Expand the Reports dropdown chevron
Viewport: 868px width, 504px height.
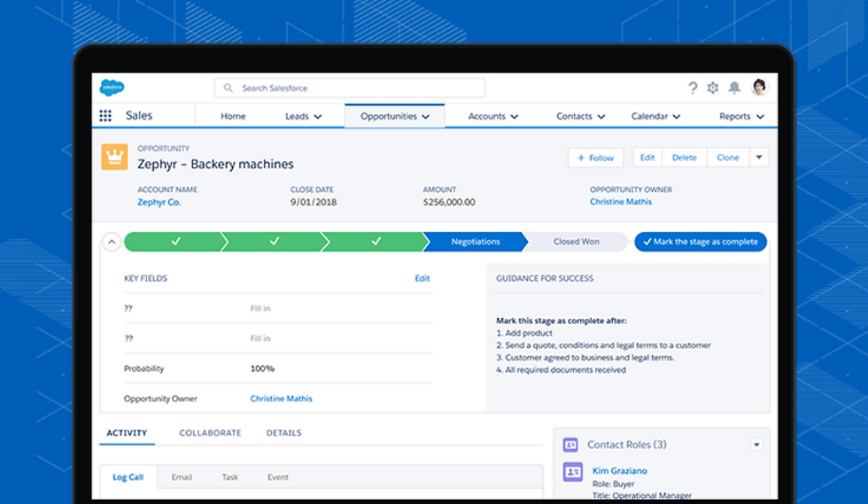point(760,117)
